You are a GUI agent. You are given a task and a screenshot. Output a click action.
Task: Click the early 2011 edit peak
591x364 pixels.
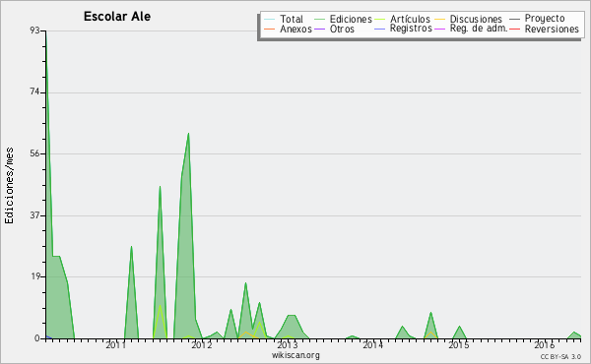pyautogui.click(x=131, y=247)
